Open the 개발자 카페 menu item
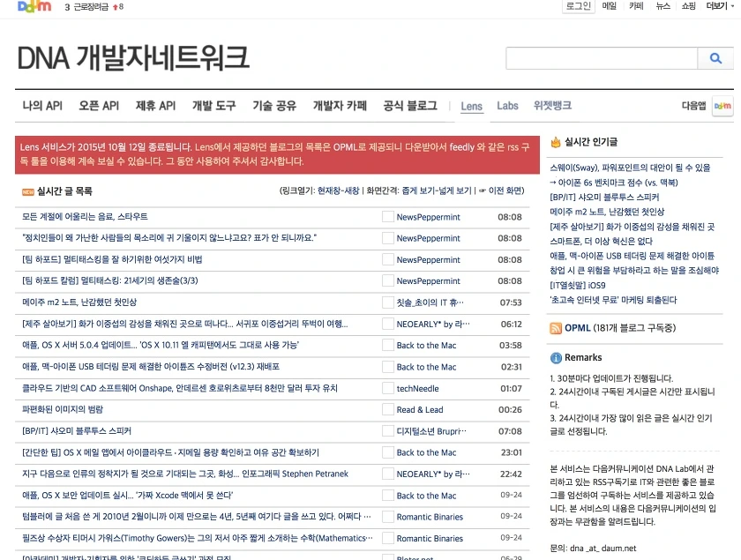This screenshot has width=741, height=560. [338, 106]
